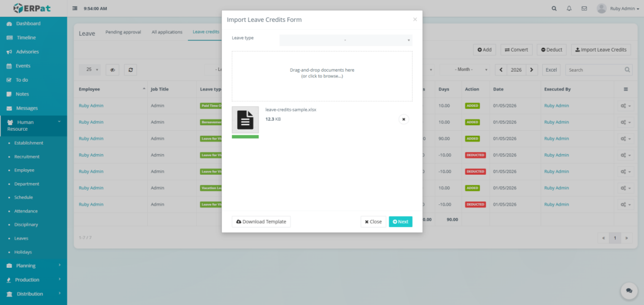Collapse the Human Resource menu

click(33, 126)
